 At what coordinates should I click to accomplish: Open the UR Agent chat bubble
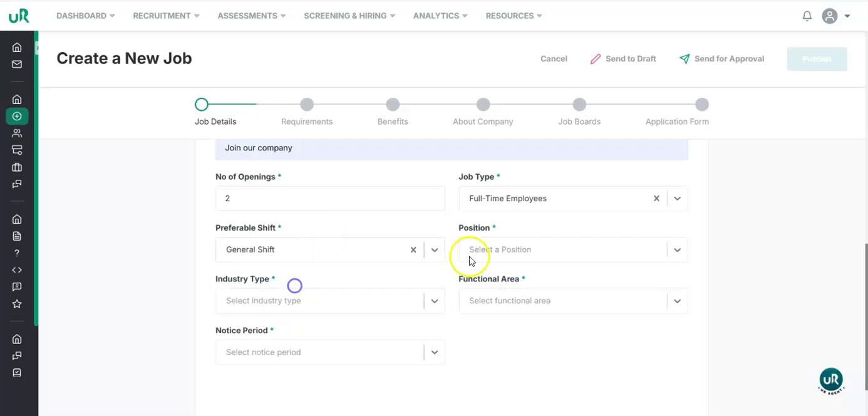tap(830, 380)
